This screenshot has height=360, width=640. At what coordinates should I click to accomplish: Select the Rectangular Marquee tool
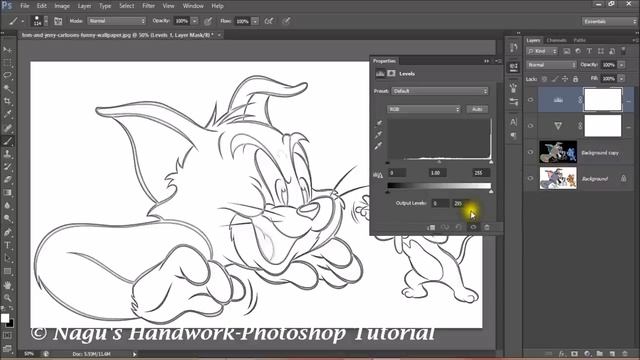7,63
